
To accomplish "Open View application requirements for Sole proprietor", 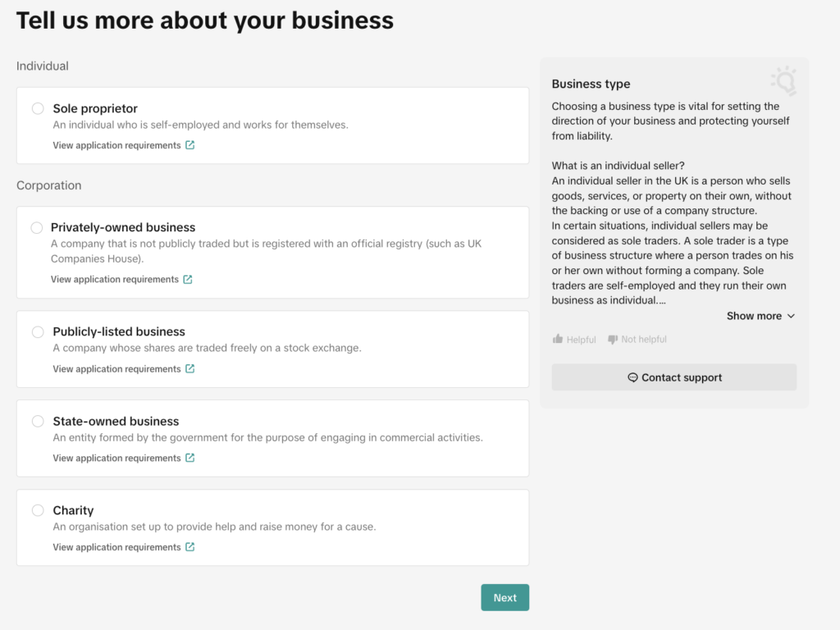I will click(x=116, y=145).
